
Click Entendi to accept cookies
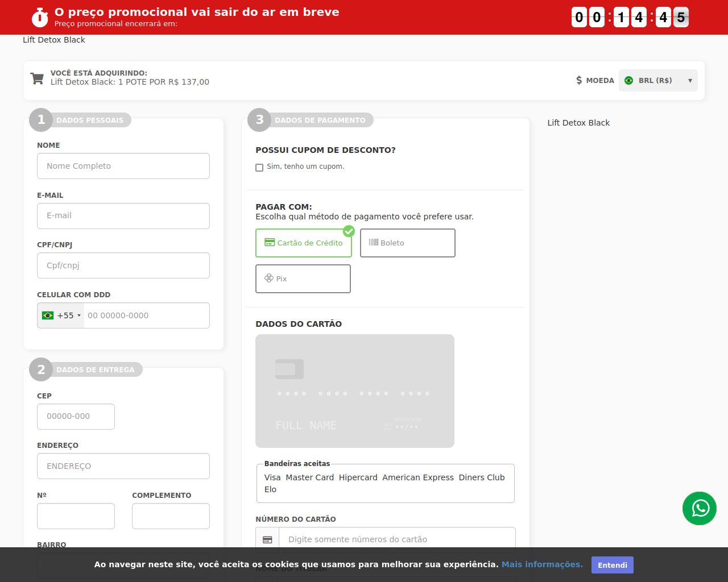coord(613,565)
